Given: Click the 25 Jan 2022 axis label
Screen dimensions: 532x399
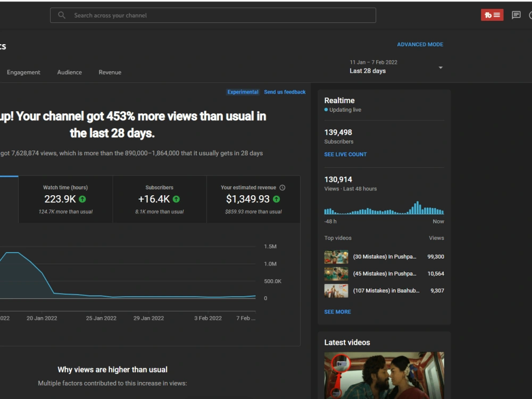Looking at the screenshot, I should point(101,318).
